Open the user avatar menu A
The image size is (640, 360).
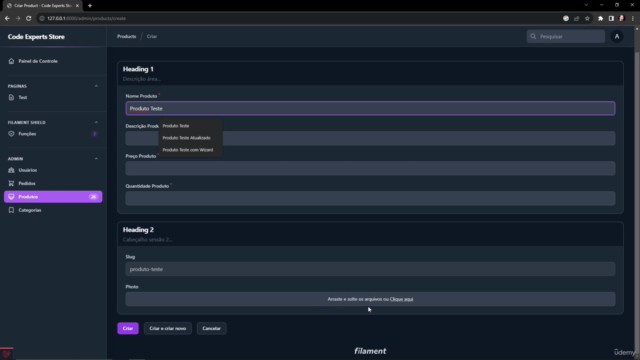[x=617, y=36]
